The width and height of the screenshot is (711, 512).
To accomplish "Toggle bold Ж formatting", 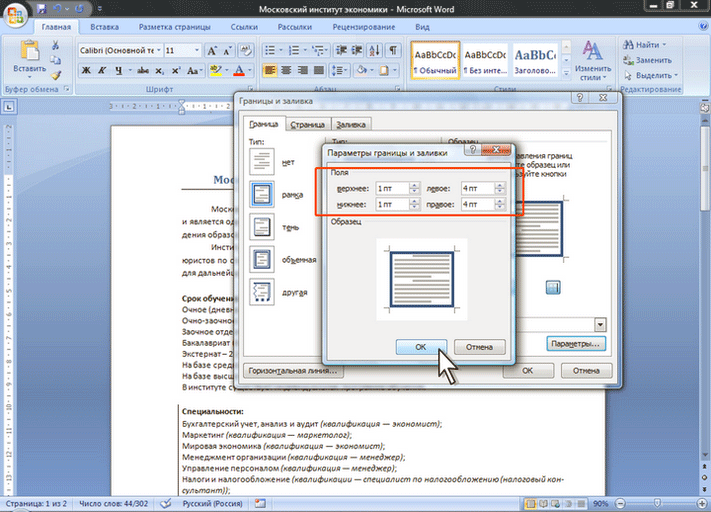I will [x=86, y=70].
